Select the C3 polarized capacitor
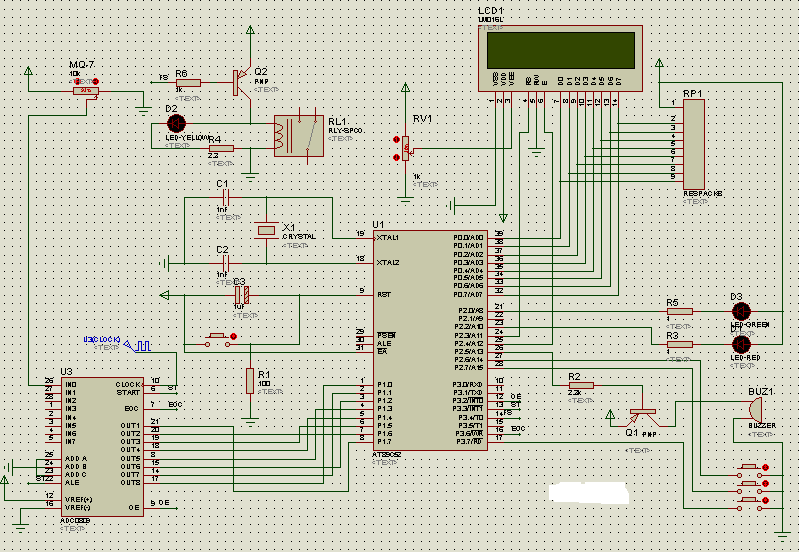This screenshot has width=799, height=554. click(242, 295)
